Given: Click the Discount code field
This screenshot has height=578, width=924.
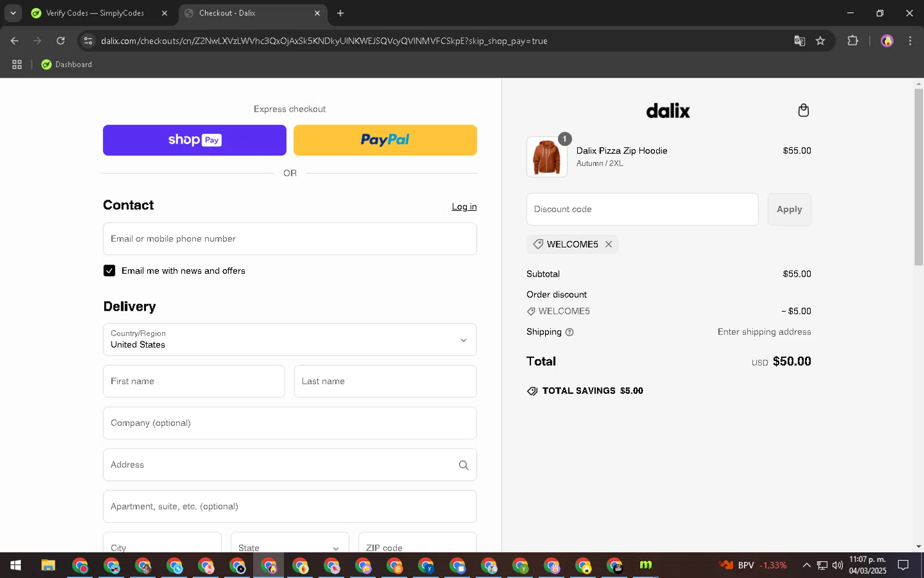Looking at the screenshot, I should [642, 209].
